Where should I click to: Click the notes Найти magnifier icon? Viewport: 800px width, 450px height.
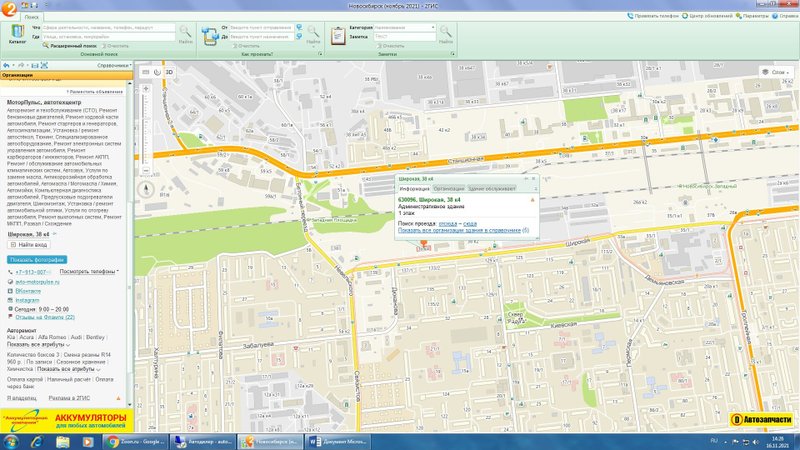coord(445,32)
